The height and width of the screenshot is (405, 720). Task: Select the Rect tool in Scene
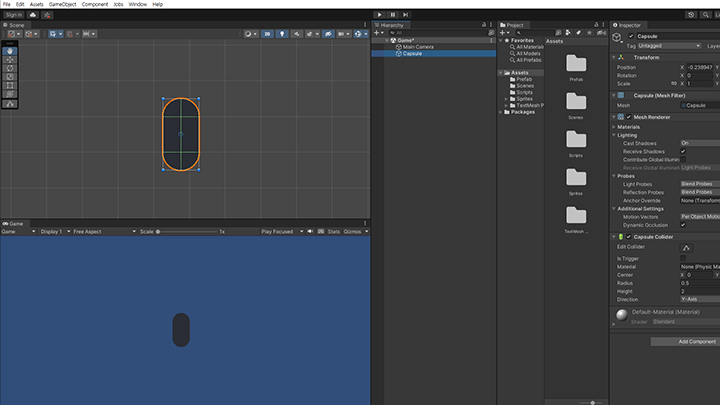coord(10,86)
